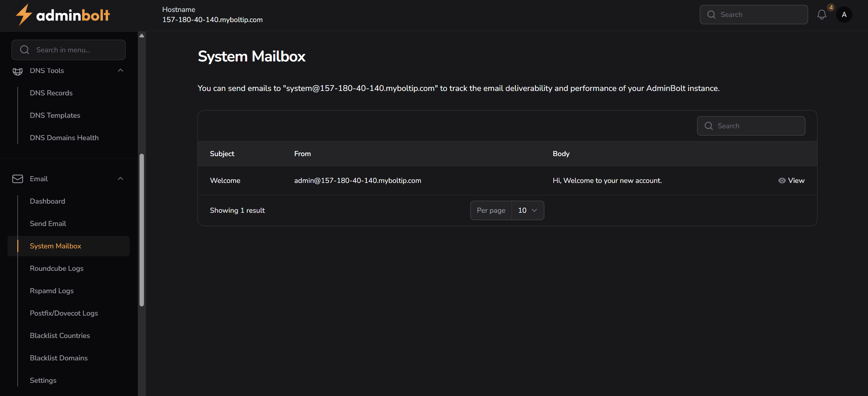Collapse the DNS Tools section

[x=120, y=70]
